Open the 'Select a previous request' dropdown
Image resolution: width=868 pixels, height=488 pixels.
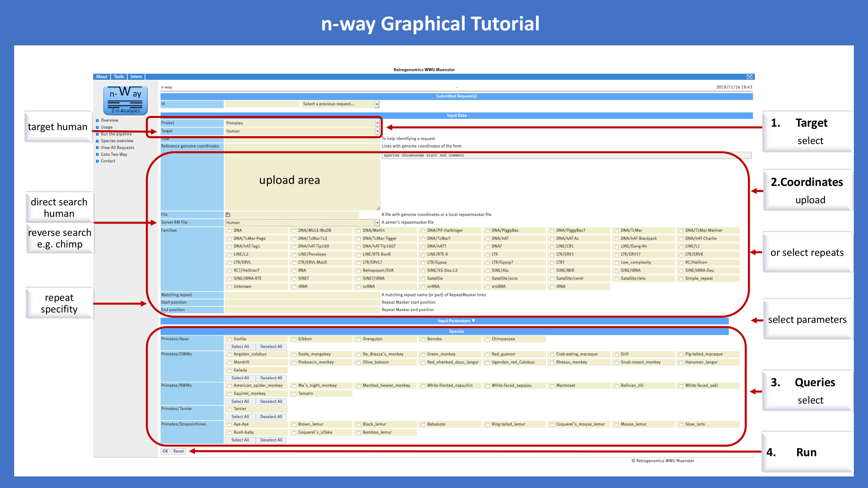click(x=340, y=104)
